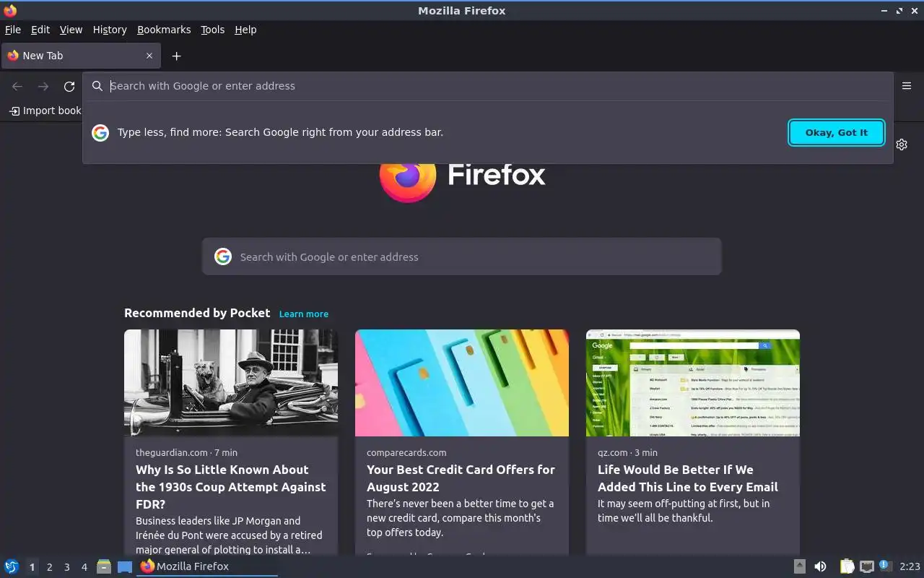Click Life Would Be Better If We headline

688,478
